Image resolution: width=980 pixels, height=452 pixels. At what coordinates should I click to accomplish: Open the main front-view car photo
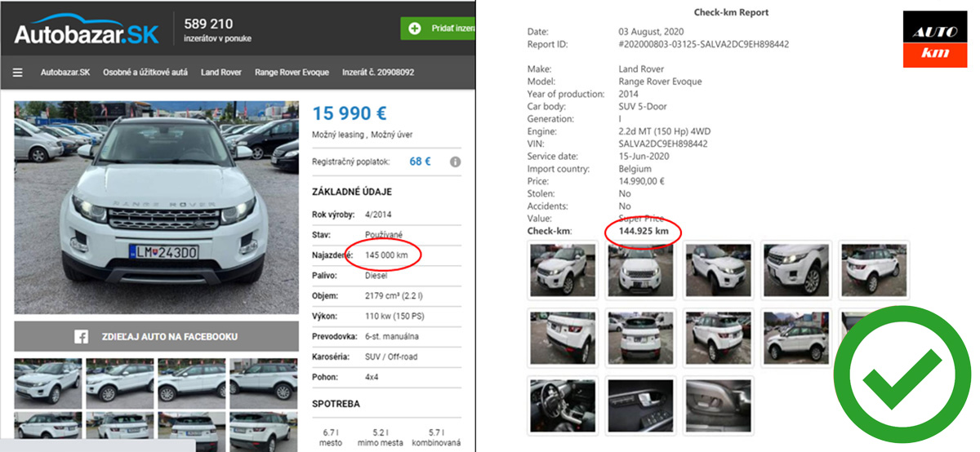(x=156, y=207)
